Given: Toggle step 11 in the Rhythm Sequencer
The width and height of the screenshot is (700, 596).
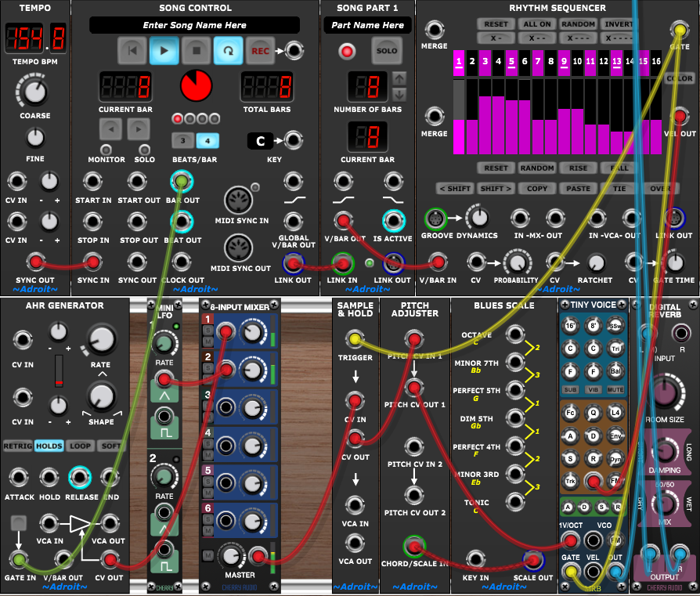Looking at the screenshot, I should click(x=590, y=63).
